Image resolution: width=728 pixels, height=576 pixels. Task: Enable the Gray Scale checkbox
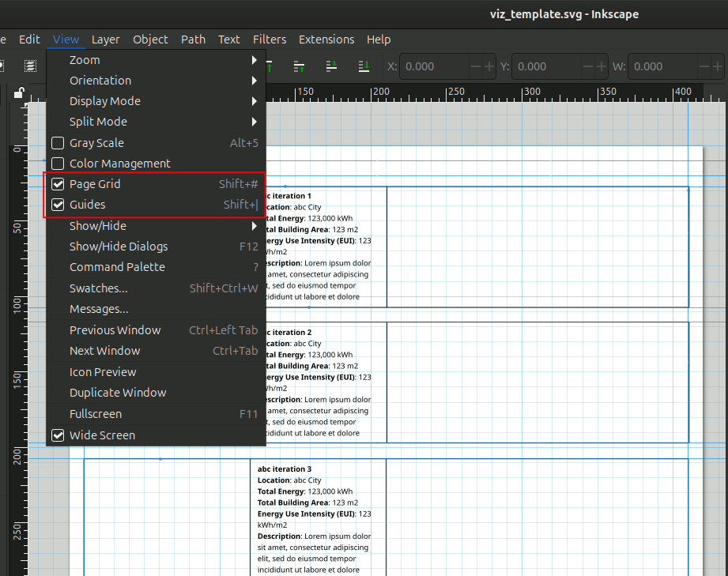58,143
